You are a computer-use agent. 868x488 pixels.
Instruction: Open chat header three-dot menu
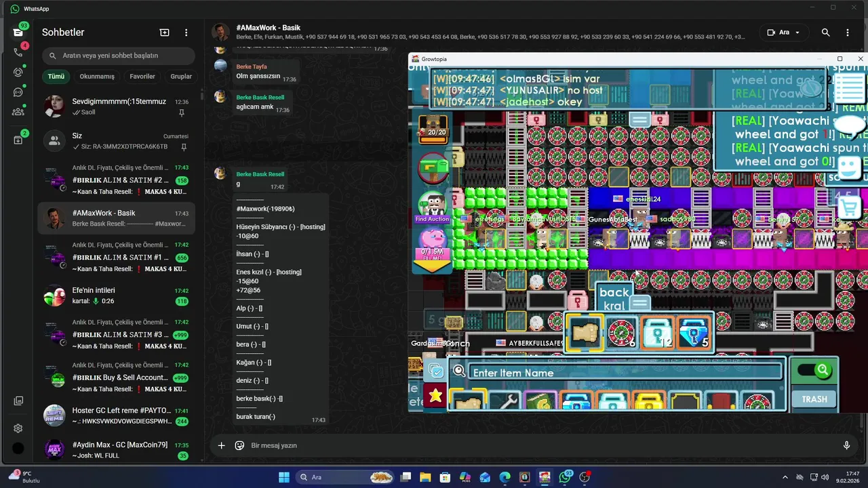847,33
